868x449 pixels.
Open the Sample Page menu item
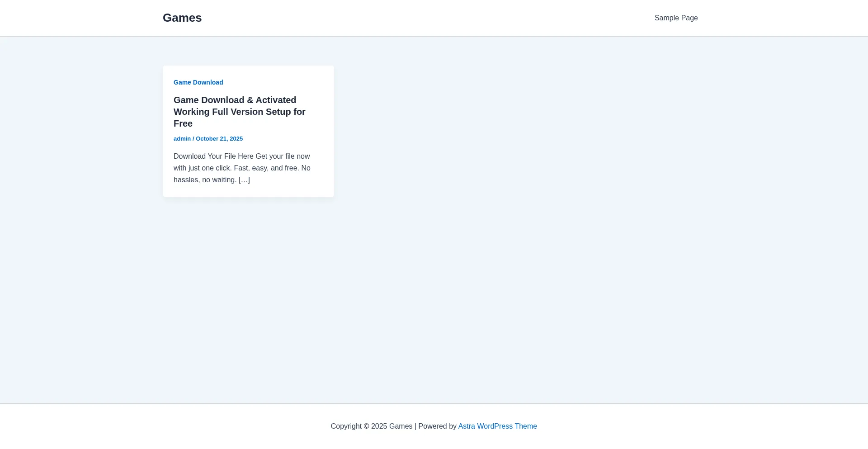(x=676, y=18)
